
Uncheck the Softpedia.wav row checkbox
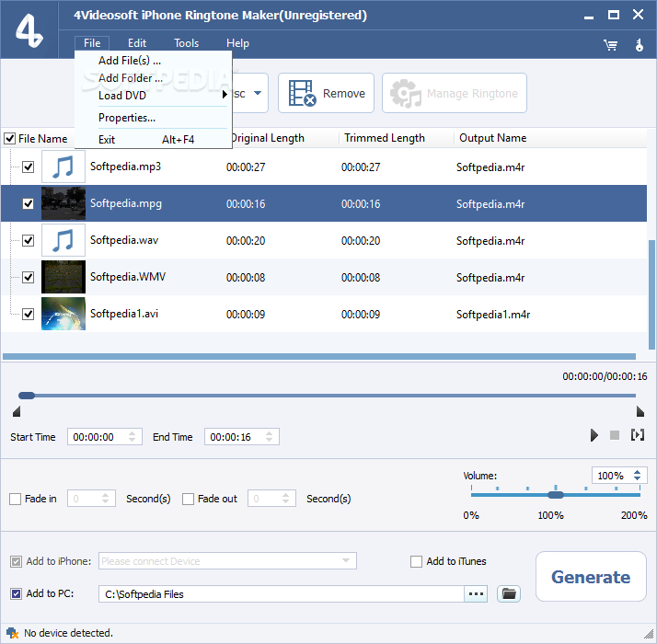(x=29, y=240)
